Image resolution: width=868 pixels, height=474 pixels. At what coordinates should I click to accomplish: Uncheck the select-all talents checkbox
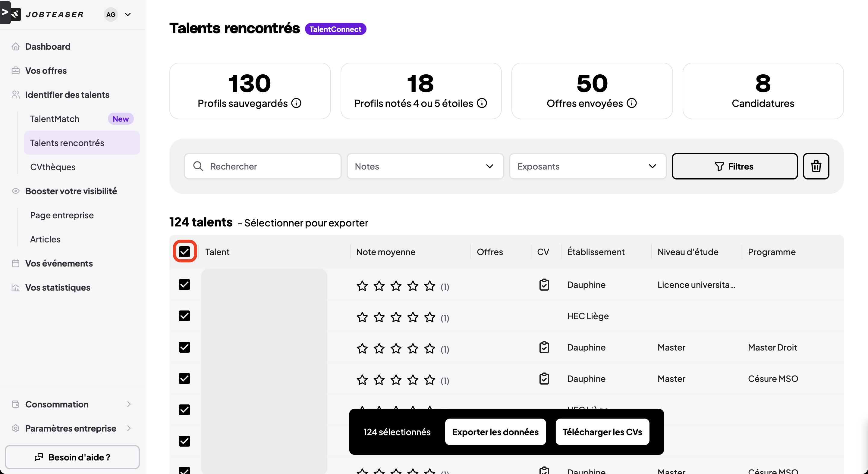[184, 251]
